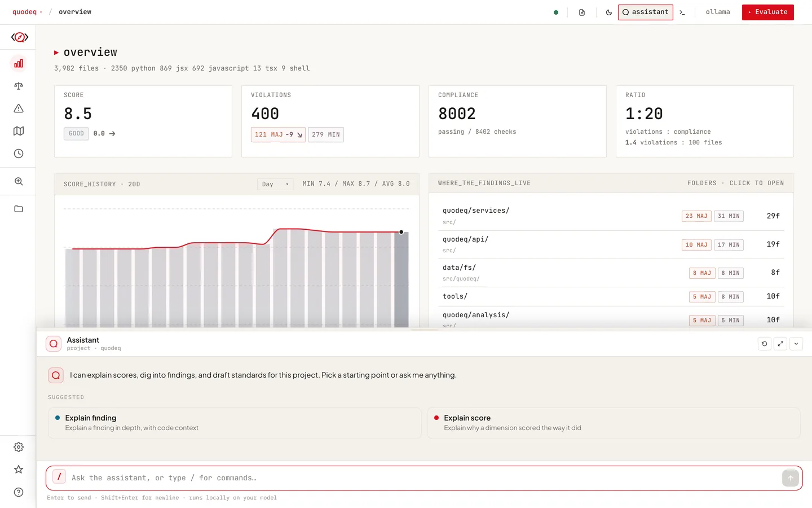Open the scales standards icon in sidebar
Viewport: 812px width, 508px height.
tap(19, 86)
